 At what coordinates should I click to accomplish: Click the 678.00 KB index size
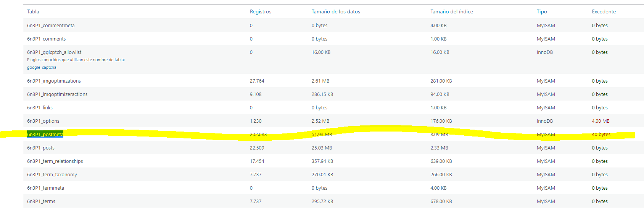pos(441,201)
